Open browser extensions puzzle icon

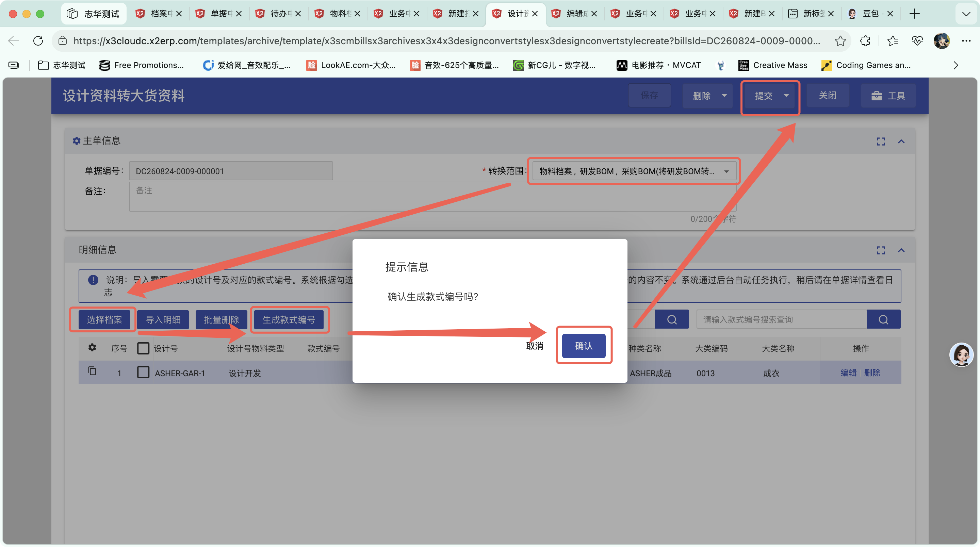click(865, 41)
